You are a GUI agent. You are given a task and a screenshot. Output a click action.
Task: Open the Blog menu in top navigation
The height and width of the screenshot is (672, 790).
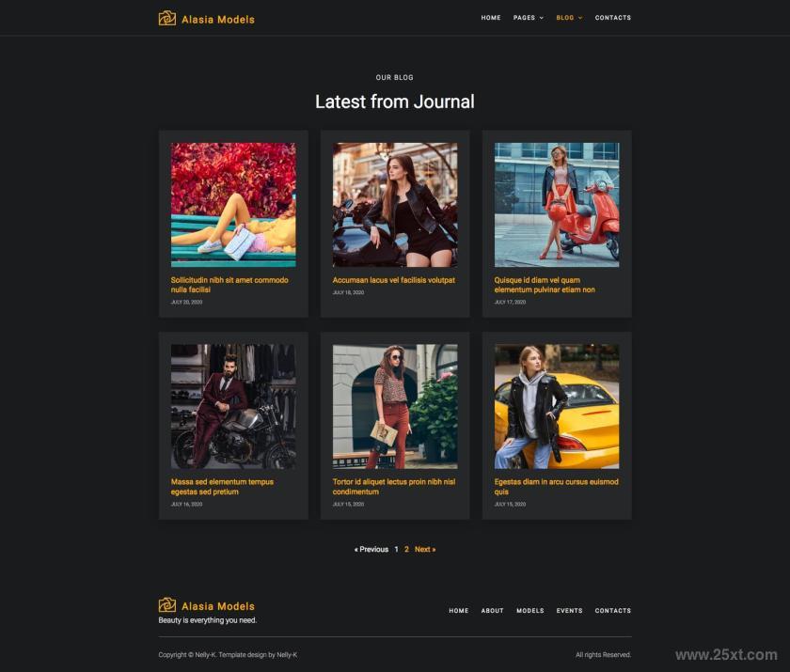click(x=565, y=18)
